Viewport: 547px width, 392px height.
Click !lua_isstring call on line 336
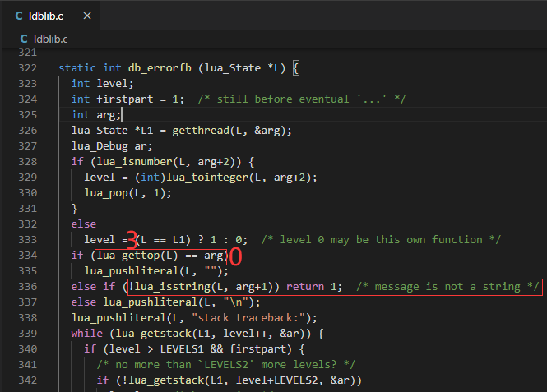pyautogui.click(x=204, y=287)
